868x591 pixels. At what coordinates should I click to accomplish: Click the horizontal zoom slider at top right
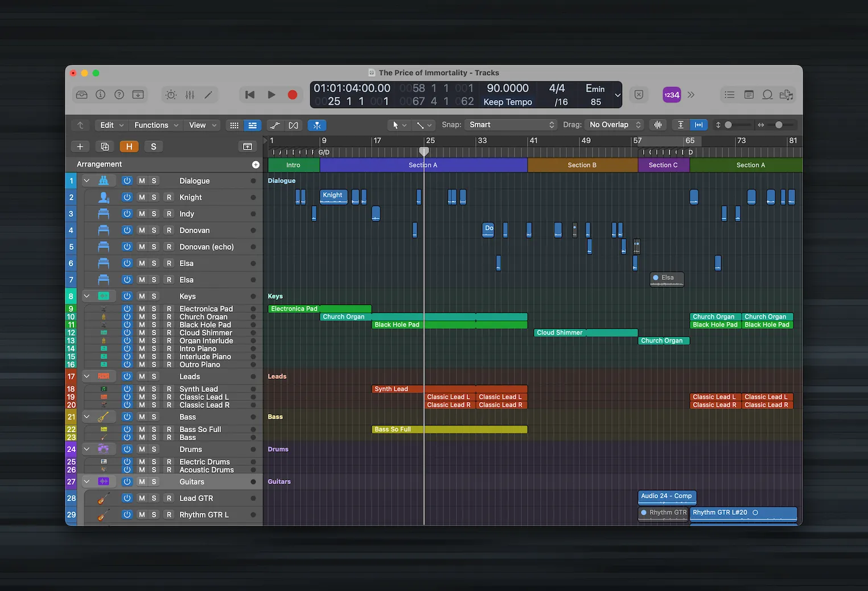(779, 125)
